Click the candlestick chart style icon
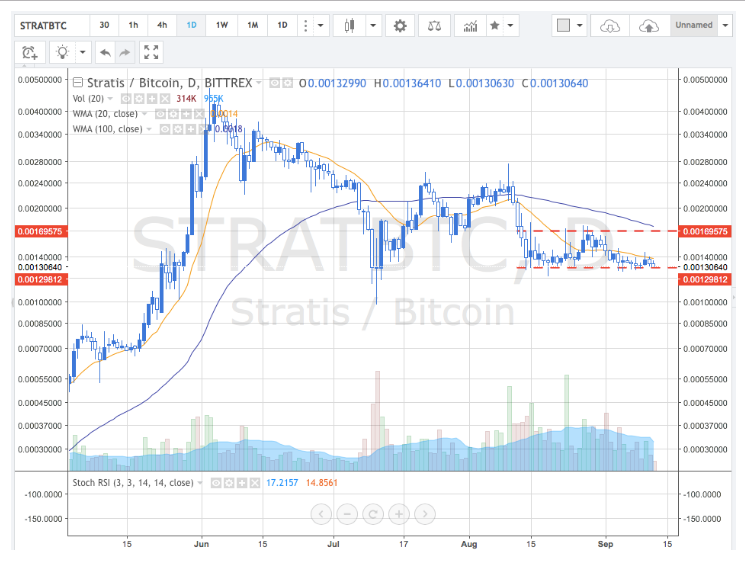The width and height of the screenshot is (745, 568). [x=347, y=25]
